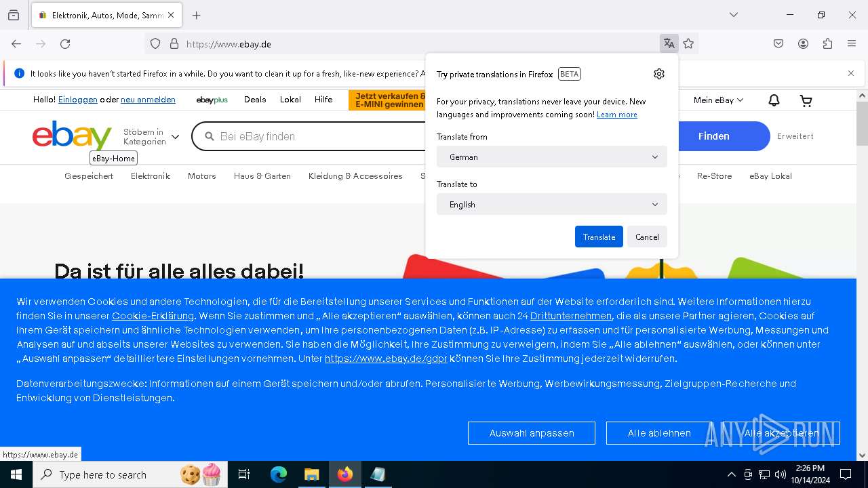This screenshot has height=488, width=868.
Task: Click the Save to Pocket icon
Action: point(778,44)
